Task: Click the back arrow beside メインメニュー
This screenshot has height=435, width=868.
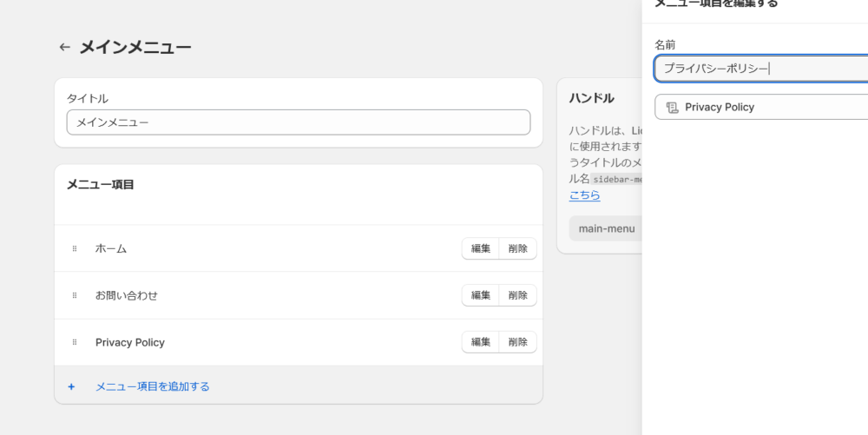Action: [x=64, y=48]
